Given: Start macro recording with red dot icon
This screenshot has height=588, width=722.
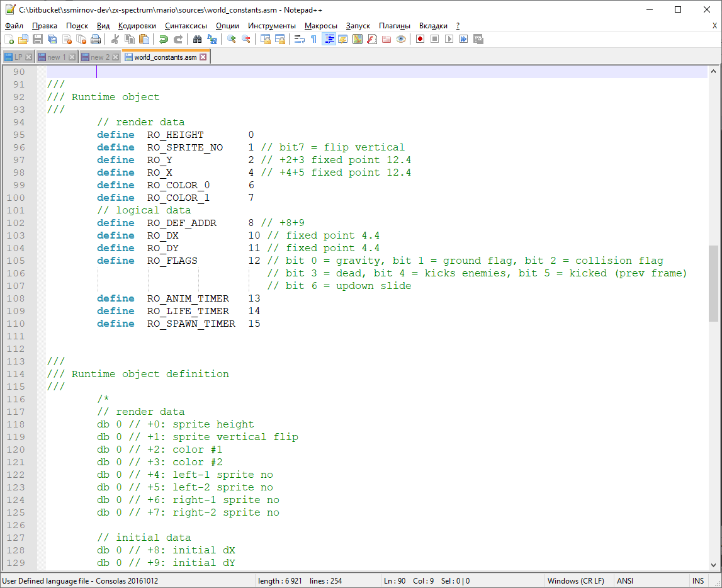Looking at the screenshot, I should 419,39.
